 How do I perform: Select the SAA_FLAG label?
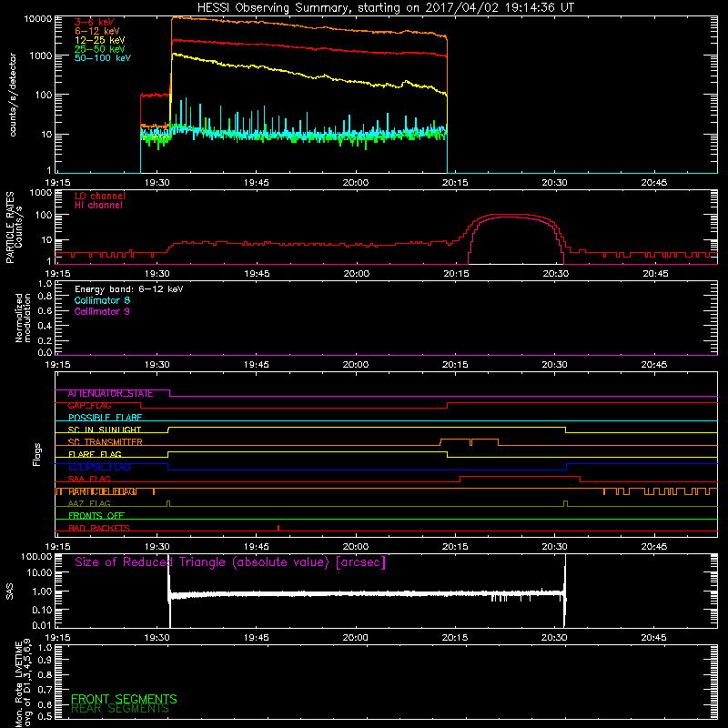coord(89,480)
